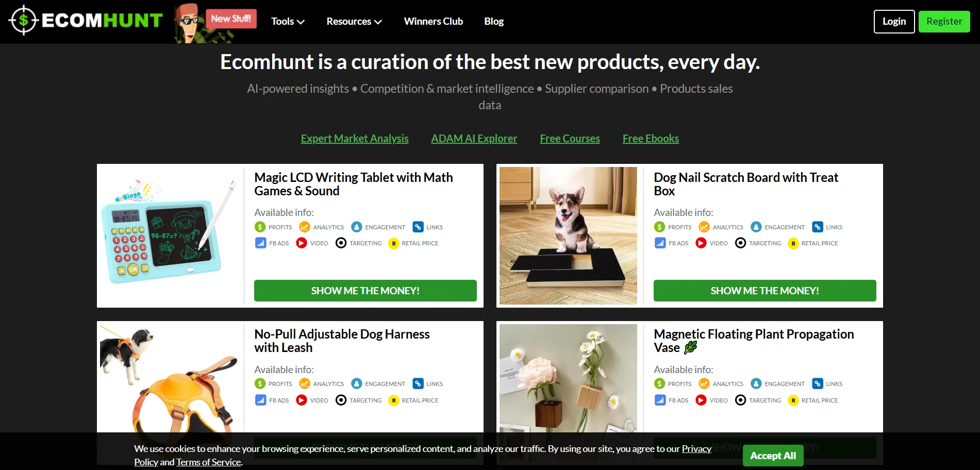Follow the ADAM AI Explorer link
This screenshot has height=470, width=980.
coord(474,139)
